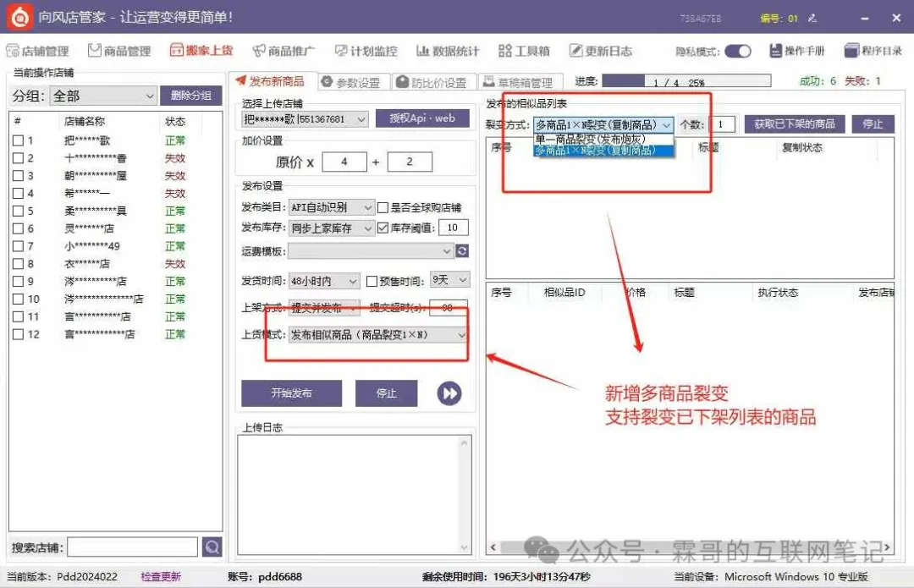Click the pencil edit icon beside 编号
Viewport: 914px width, 588px height.
[812, 18]
